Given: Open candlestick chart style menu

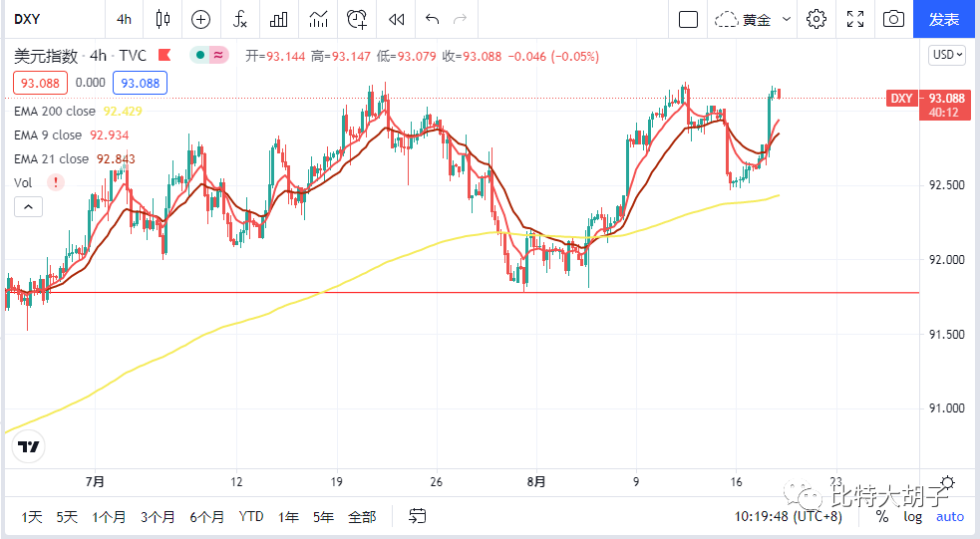Looking at the screenshot, I should click(x=163, y=19).
